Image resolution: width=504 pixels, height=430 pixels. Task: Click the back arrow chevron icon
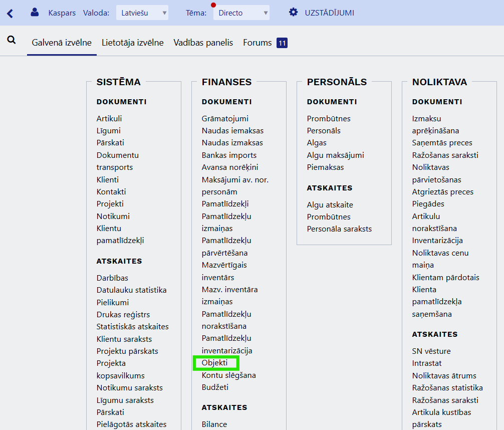10,13
